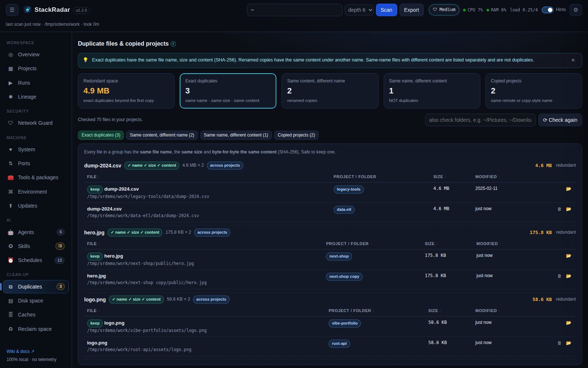Open the hamburger menu icon

(12, 10)
